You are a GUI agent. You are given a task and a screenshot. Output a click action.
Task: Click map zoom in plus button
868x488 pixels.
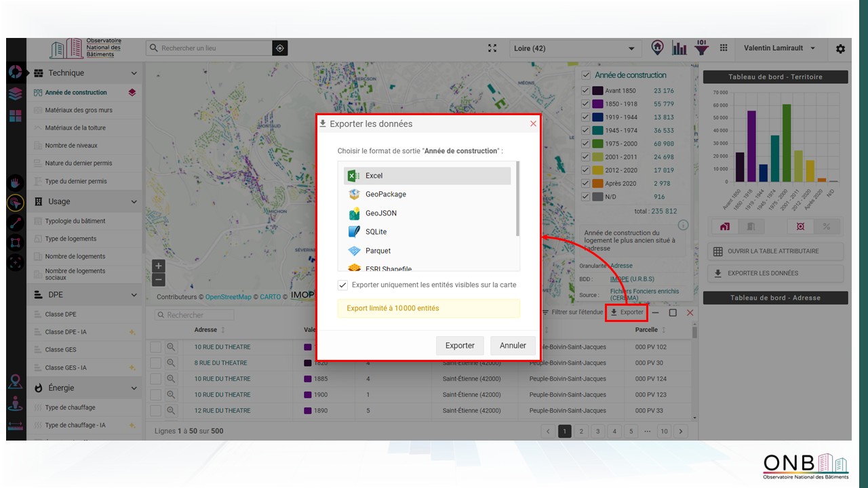coord(158,266)
